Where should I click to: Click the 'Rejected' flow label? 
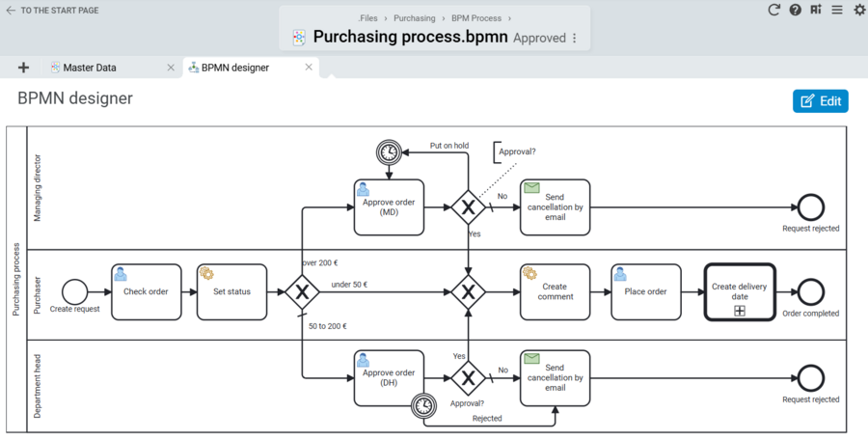[x=487, y=419]
